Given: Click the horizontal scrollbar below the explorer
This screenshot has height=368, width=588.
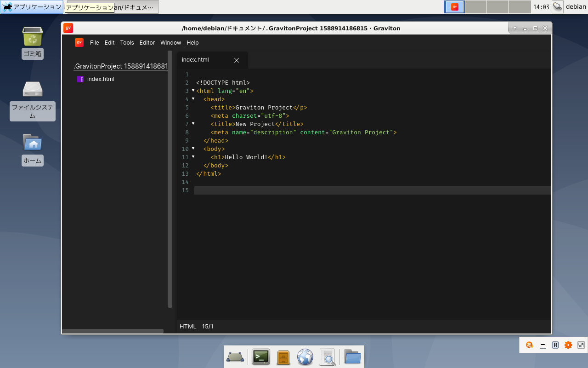Looking at the screenshot, I should [113, 331].
